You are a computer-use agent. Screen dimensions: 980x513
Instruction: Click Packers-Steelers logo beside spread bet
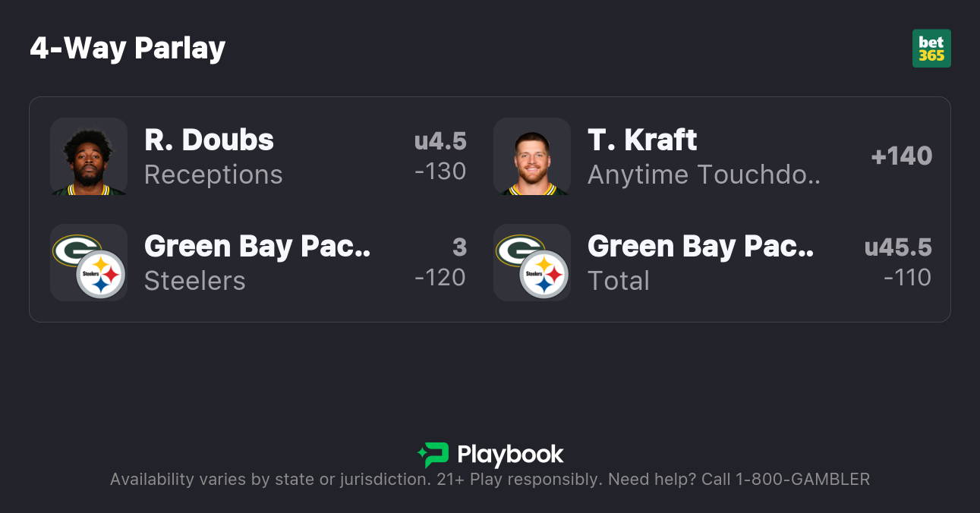[89, 263]
